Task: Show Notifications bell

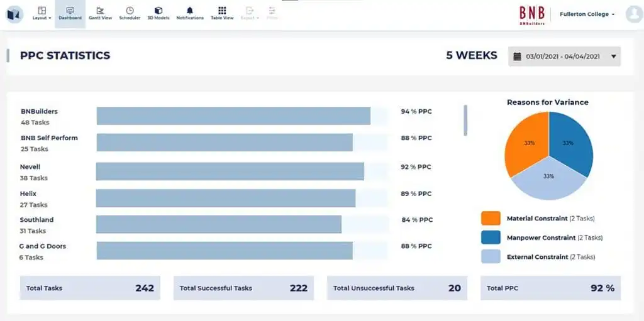Action: pos(190,13)
